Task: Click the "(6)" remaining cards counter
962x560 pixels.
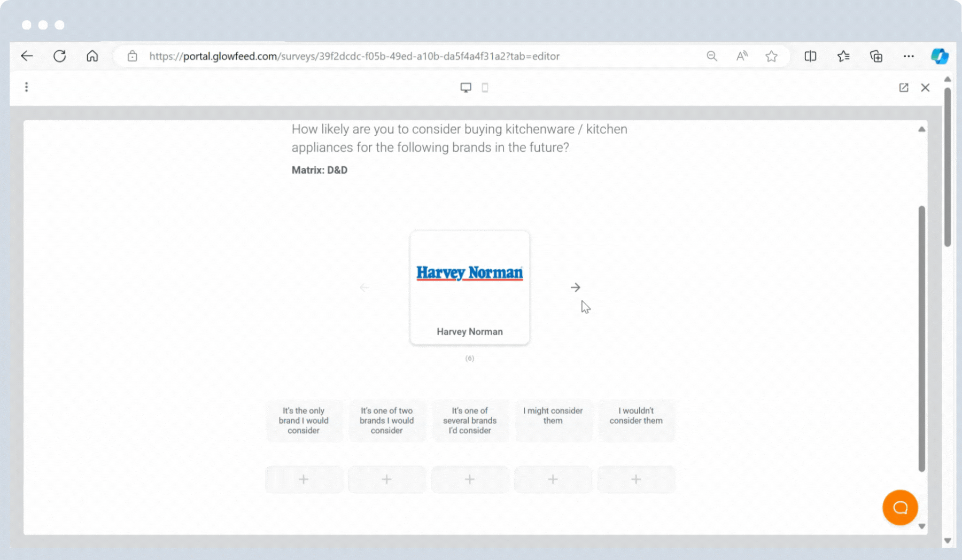Action: point(470,358)
